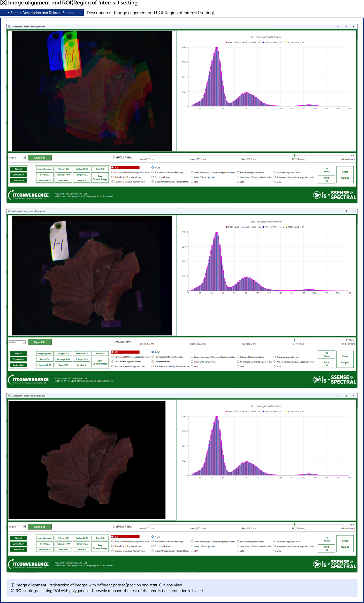The width and height of the screenshot is (364, 603).
Task: Click Open File in the middle window
Action: pos(40,342)
